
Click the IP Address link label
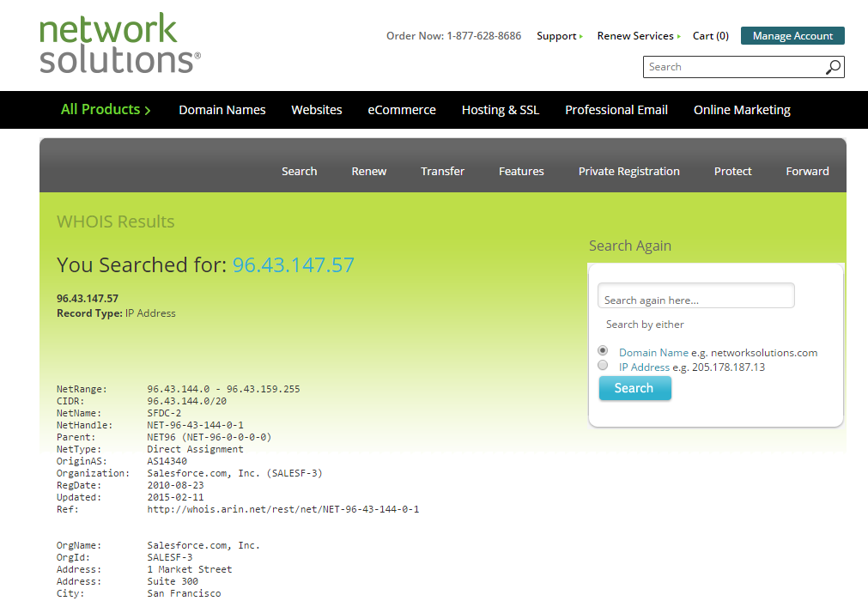point(644,367)
